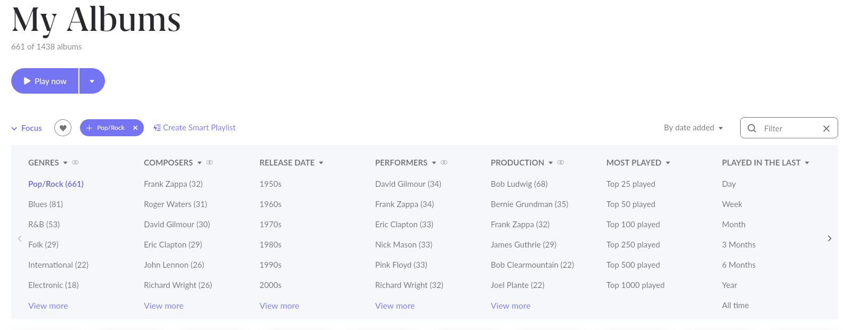Select the 1970s release date
The image size is (868, 330).
click(x=270, y=225)
